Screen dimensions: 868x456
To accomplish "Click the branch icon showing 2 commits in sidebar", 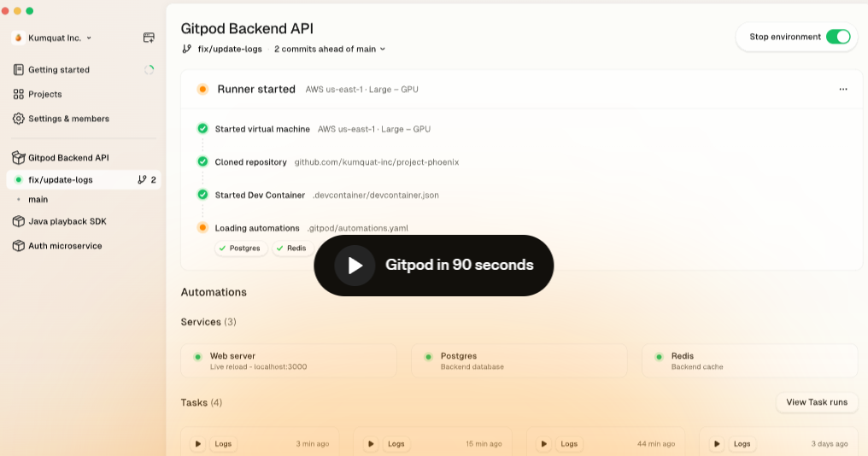I will [x=143, y=180].
